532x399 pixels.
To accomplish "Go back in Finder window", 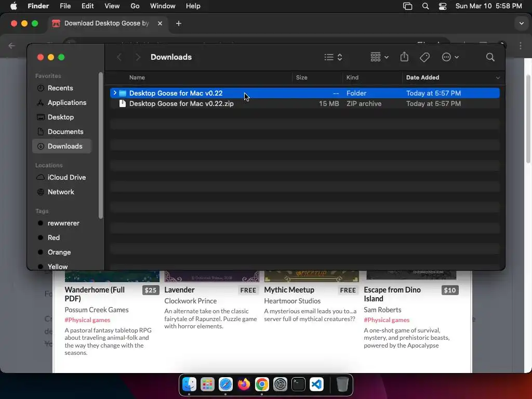I will [x=119, y=57].
